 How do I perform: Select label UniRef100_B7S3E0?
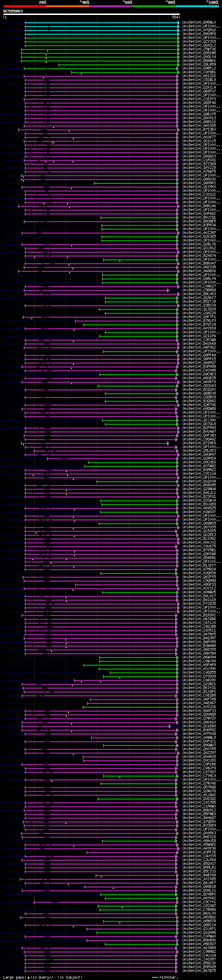[x=199, y=129]
